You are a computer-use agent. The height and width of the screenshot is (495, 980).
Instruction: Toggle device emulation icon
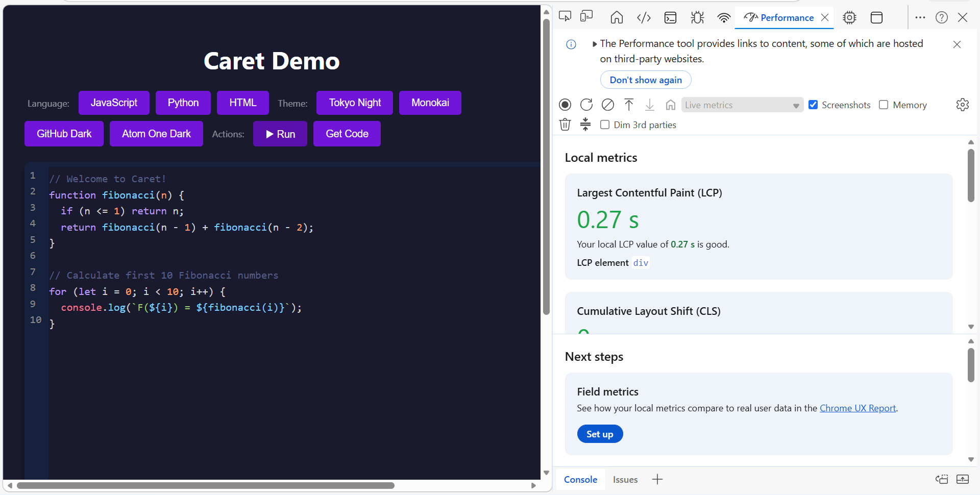click(x=586, y=17)
